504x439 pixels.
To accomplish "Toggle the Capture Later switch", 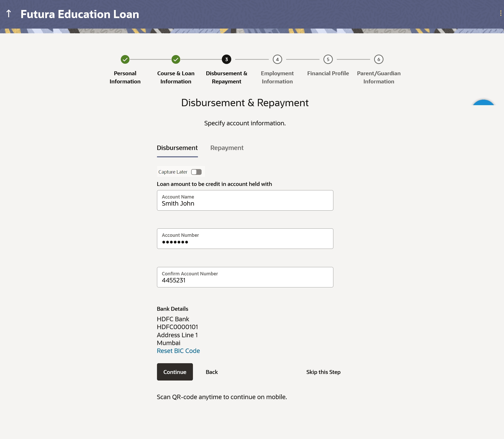I will point(196,172).
